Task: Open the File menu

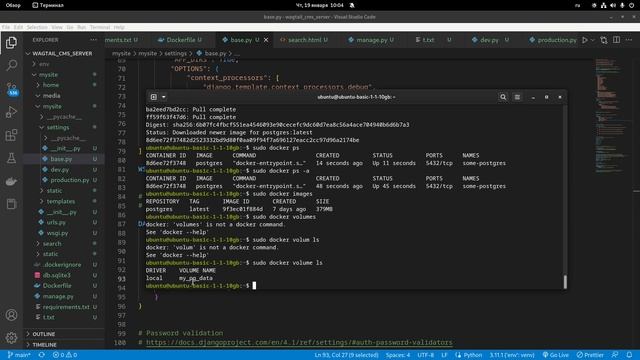Action: 6,27
